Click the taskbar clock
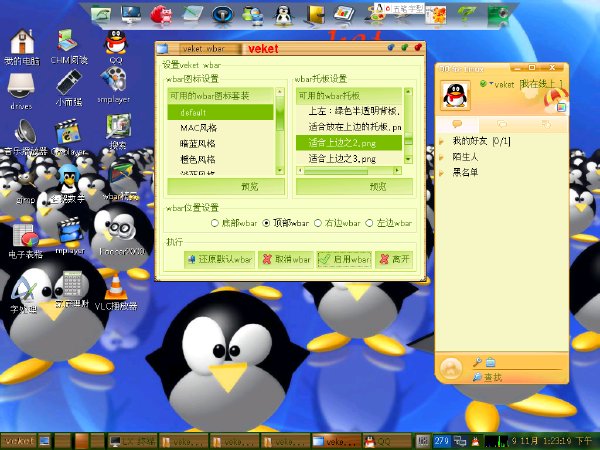The image size is (600, 450). coord(554,441)
